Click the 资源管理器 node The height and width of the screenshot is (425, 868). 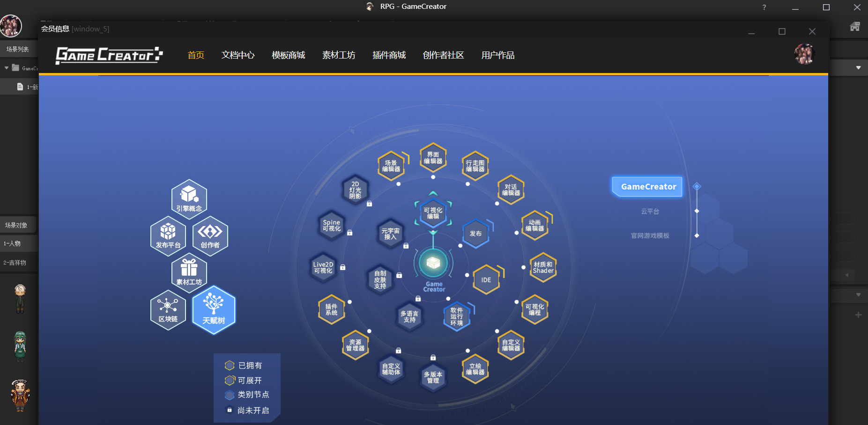356,345
